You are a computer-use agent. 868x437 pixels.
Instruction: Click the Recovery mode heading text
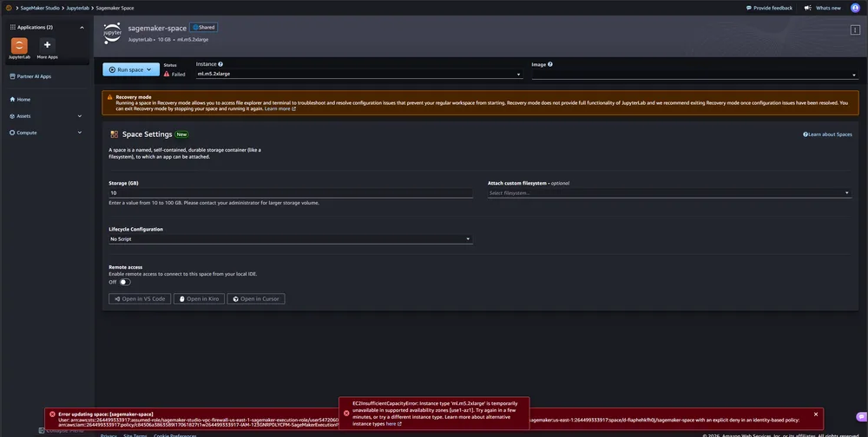[134, 97]
